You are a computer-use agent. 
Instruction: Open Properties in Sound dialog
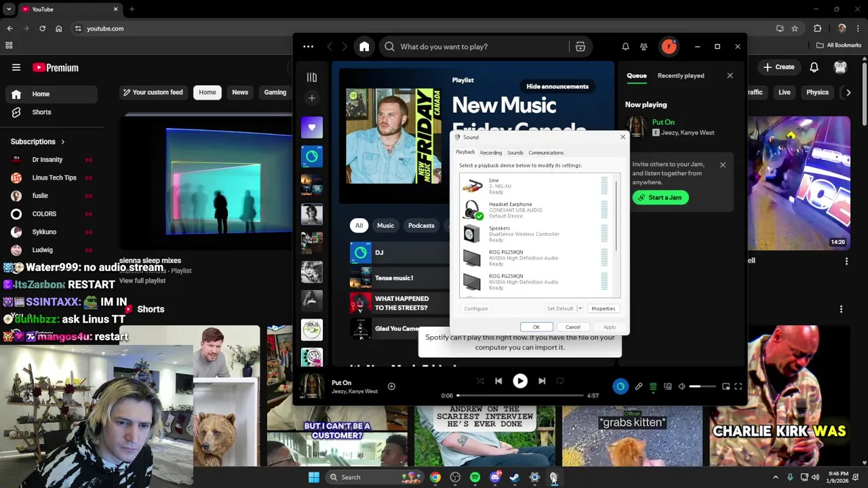pos(603,308)
